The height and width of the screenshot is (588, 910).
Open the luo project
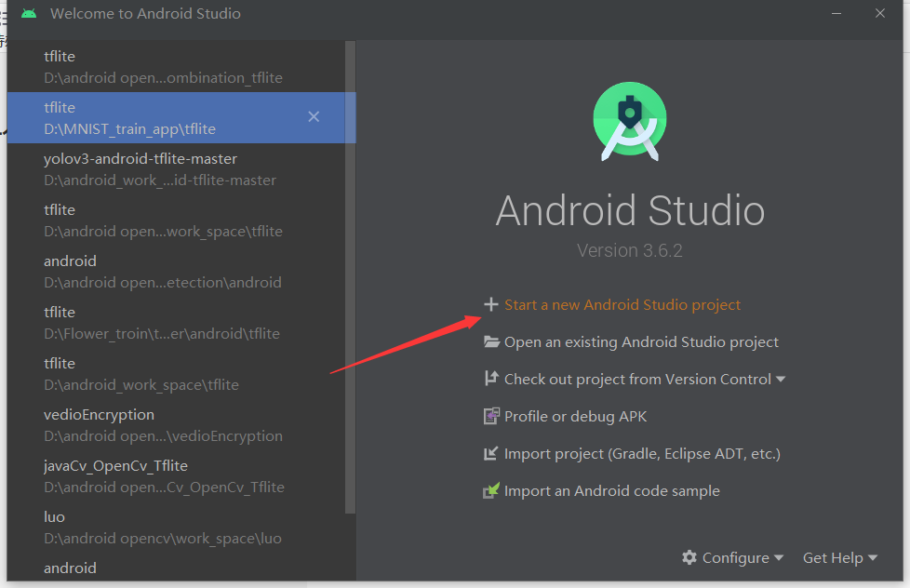click(176, 527)
